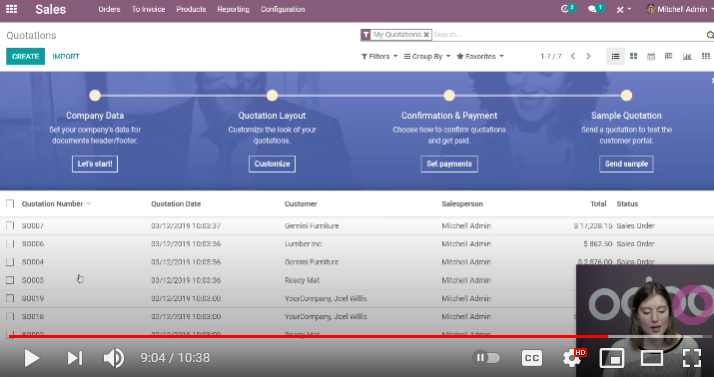This screenshot has width=714, height=377.
Task: Click the Set payments button
Action: click(449, 164)
